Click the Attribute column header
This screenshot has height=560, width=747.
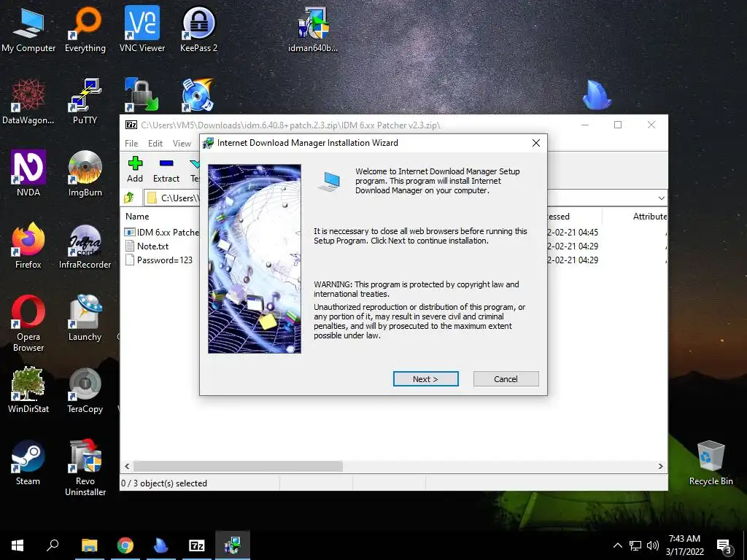pyautogui.click(x=649, y=216)
